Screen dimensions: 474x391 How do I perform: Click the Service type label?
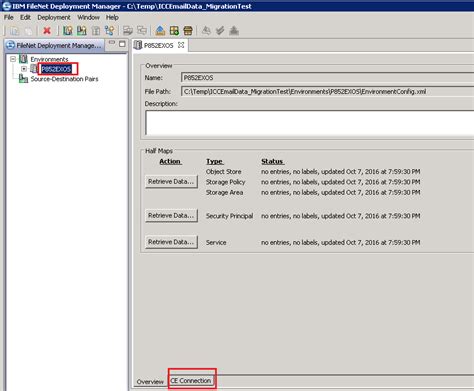coord(216,243)
